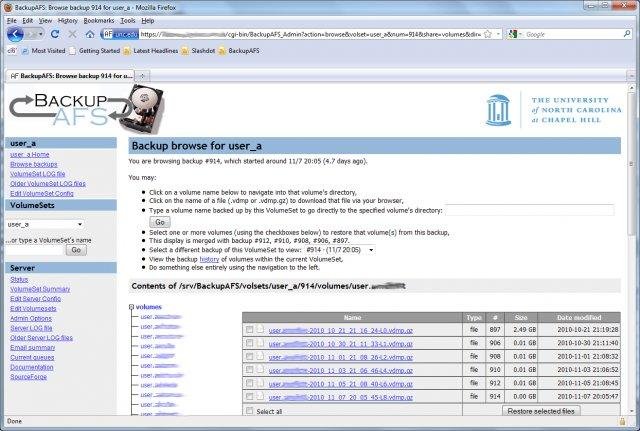Click the status bar lock icon

[x=622, y=421]
